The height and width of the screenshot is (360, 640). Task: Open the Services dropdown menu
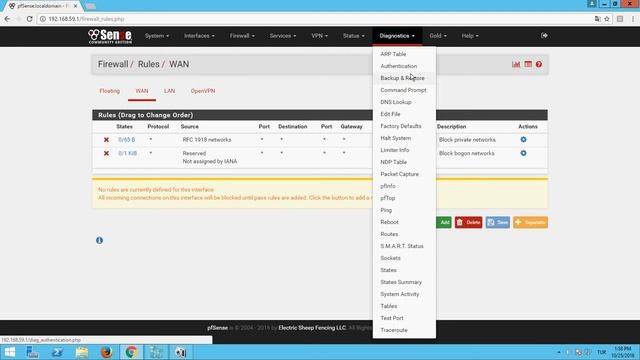pyautogui.click(x=282, y=36)
